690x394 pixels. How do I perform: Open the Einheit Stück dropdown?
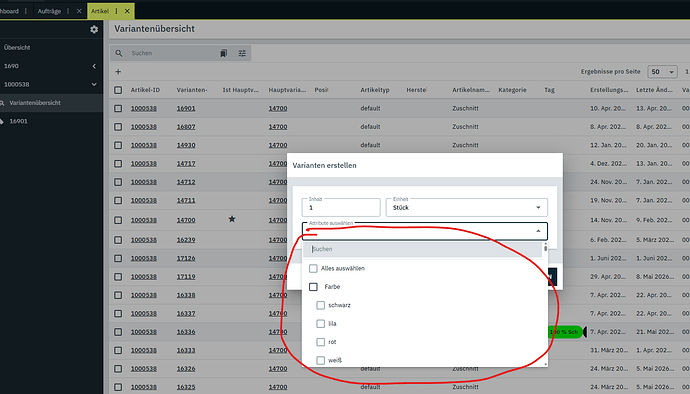pos(466,207)
